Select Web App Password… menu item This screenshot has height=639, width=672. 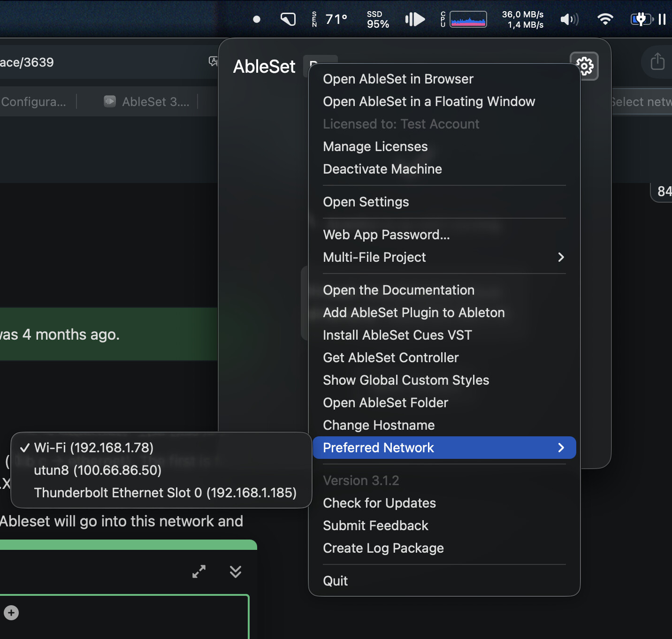(444, 235)
